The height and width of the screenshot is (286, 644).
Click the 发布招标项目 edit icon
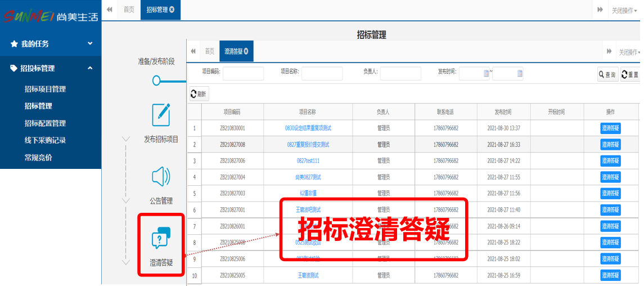(x=161, y=115)
